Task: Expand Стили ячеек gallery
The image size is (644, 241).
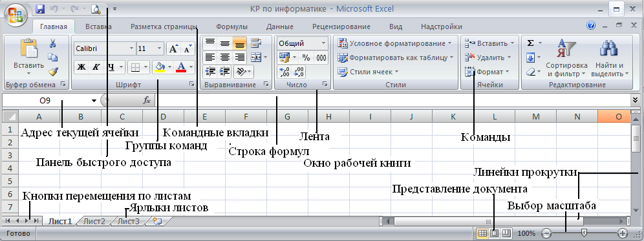Action: 368,72
